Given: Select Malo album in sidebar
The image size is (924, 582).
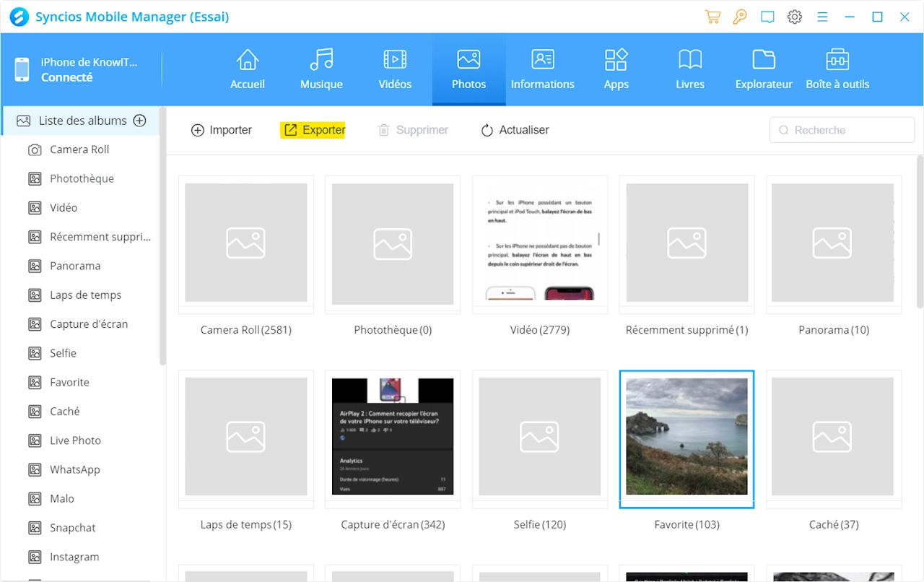Looking at the screenshot, I should pyautogui.click(x=79, y=498).
